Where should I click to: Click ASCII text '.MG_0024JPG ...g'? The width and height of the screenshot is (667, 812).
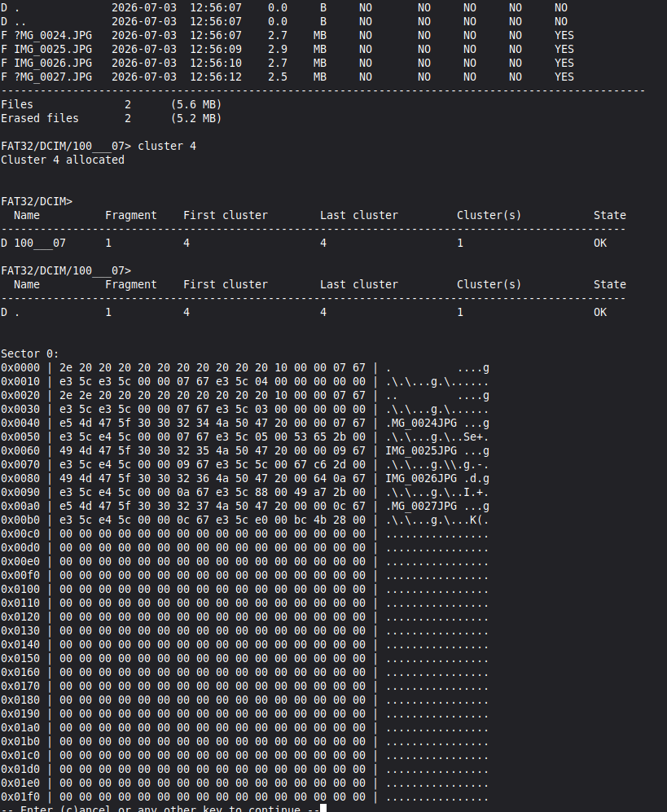(437, 423)
